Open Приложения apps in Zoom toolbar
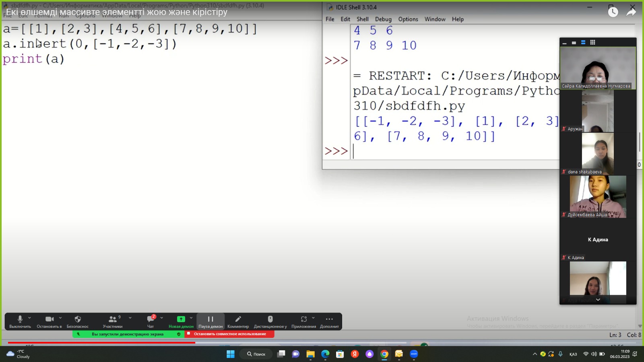 (x=303, y=321)
